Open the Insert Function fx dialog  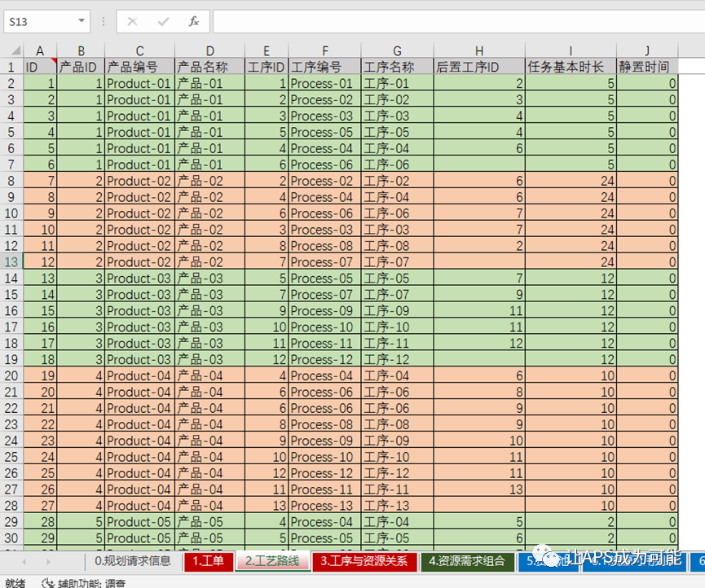coord(194,21)
